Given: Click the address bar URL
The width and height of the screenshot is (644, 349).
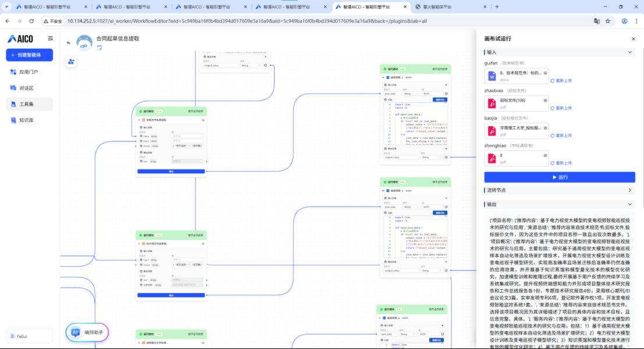Looking at the screenshot, I should [247, 22].
